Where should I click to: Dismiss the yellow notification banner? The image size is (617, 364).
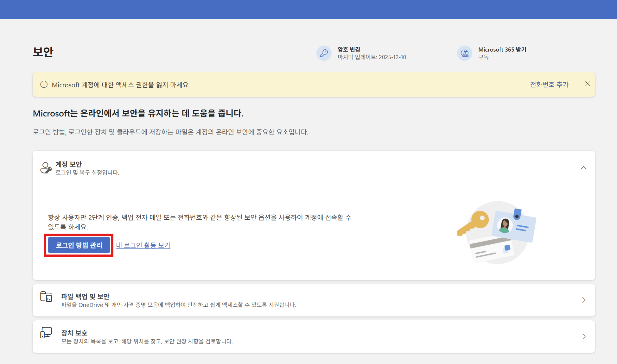pos(588,84)
